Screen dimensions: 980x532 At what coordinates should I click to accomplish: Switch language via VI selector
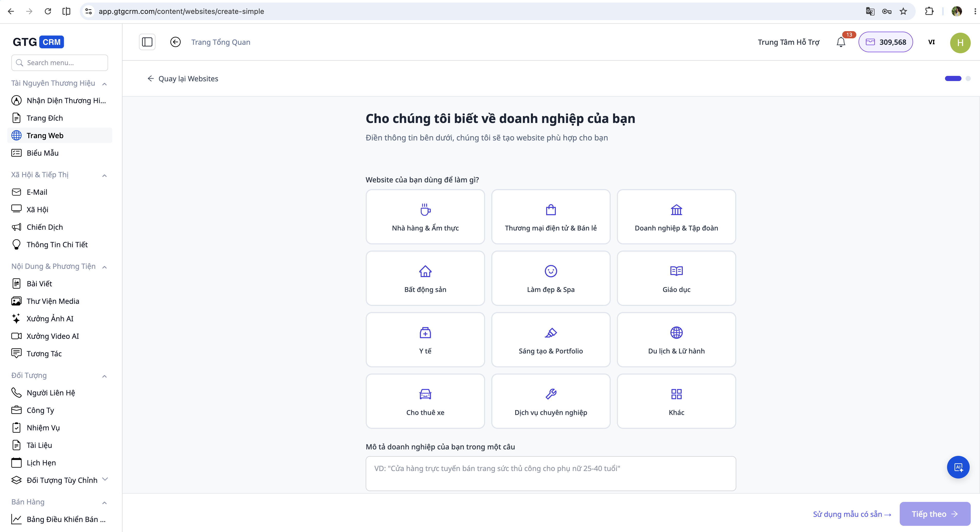931,42
